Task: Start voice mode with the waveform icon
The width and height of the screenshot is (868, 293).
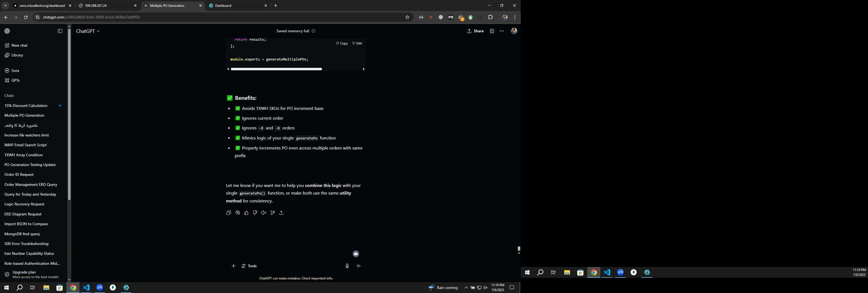Action: [359, 266]
